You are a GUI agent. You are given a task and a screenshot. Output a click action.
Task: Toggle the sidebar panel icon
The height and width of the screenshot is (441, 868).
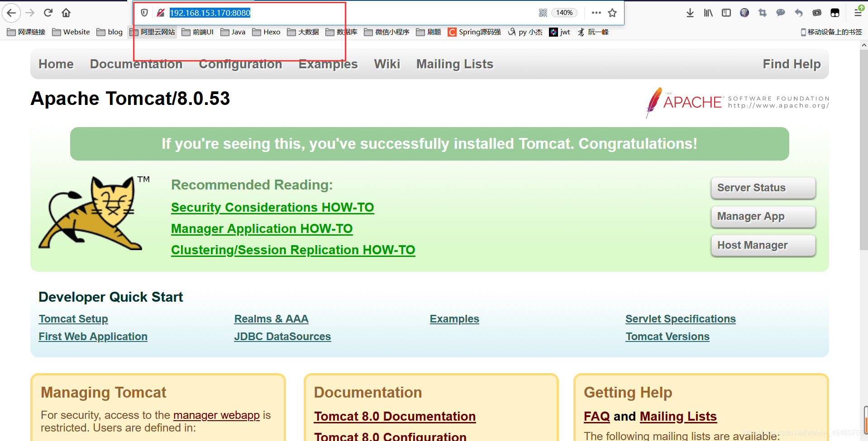click(x=726, y=13)
